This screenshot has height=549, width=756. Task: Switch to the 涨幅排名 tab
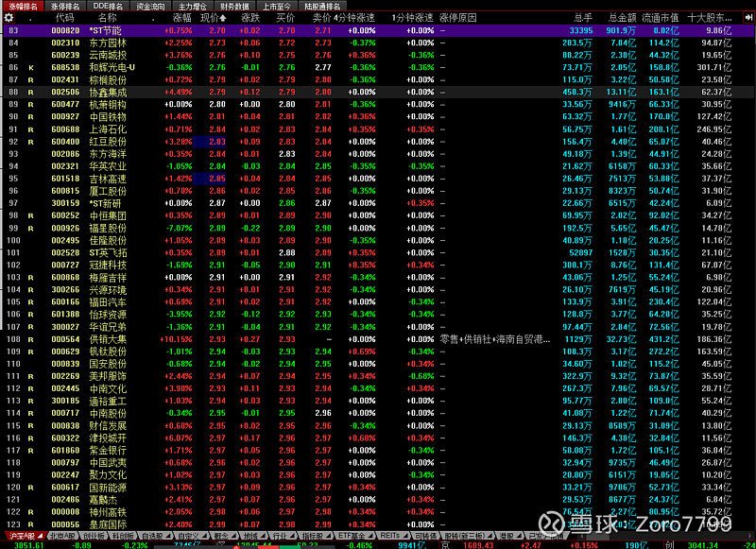pyautogui.click(x=23, y=7)
